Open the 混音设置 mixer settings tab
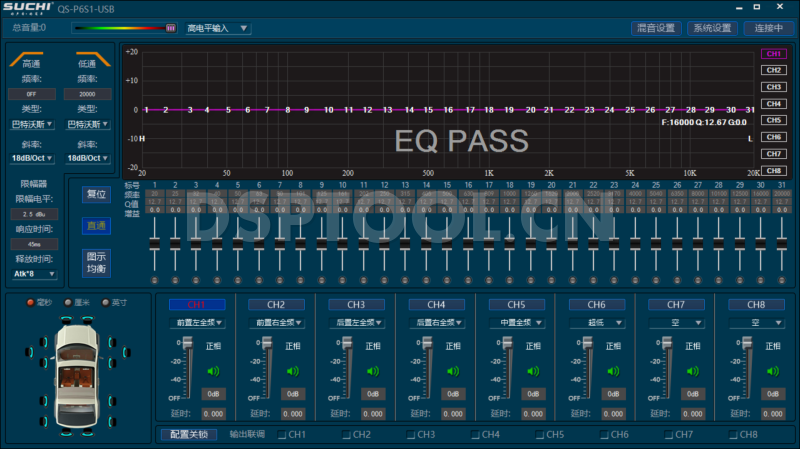Viewport: 800px width, 449px height. (657, 28)
